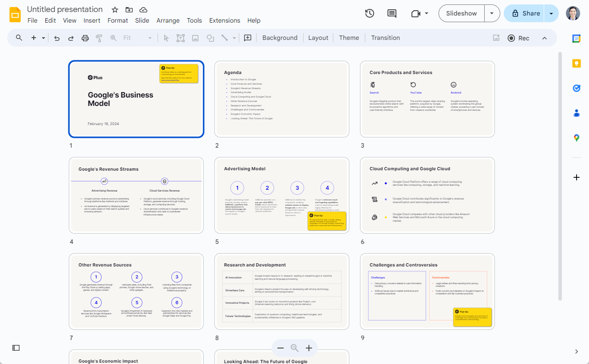Open the comments icon

point(392,13)
